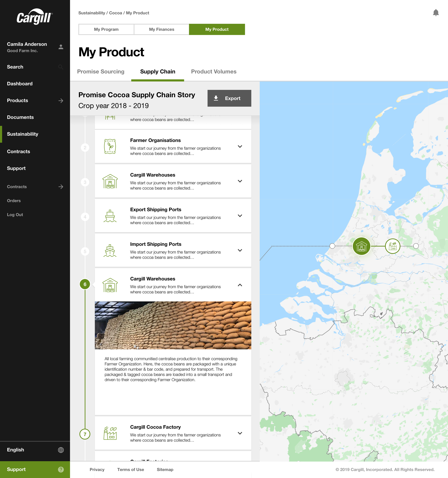Expand the Export Shipping Ports card
Image resolution: width=448 pixels, height=478 pixels.
click(240, 216)
